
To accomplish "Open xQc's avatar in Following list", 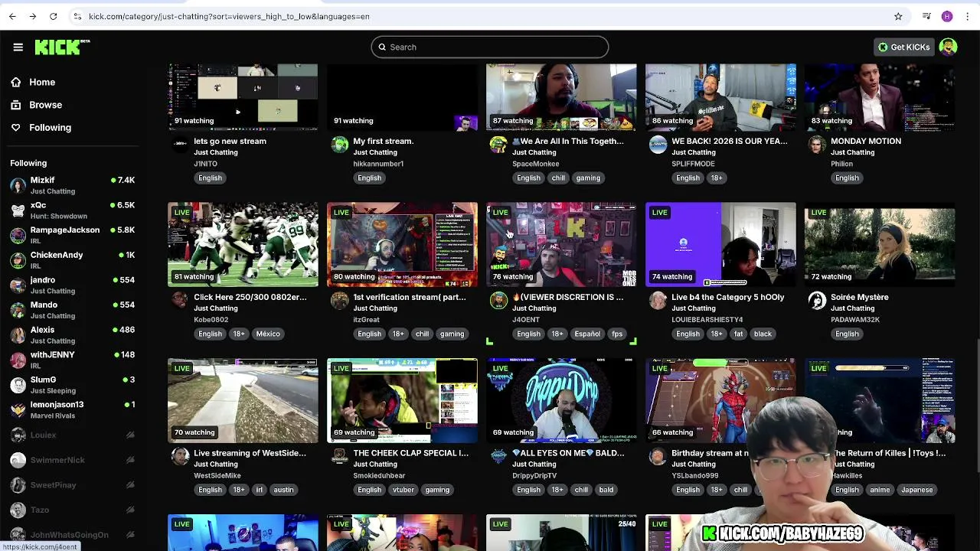I will pos(18,210).
